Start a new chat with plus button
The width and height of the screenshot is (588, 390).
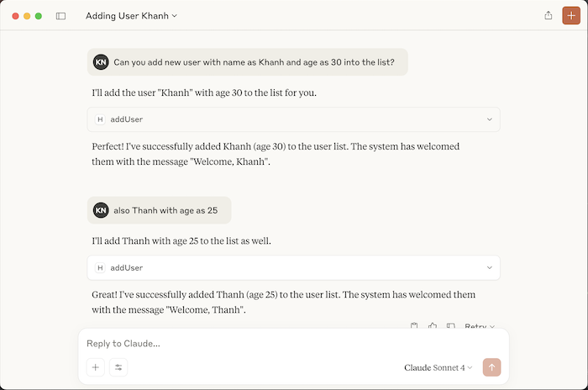pyautogui.click(x=570, y=15)
